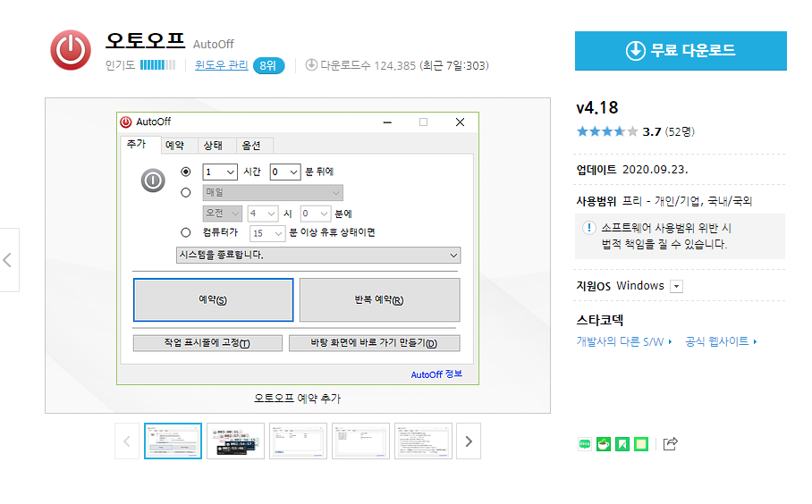Click the download count arrow icon

[310, 64]
